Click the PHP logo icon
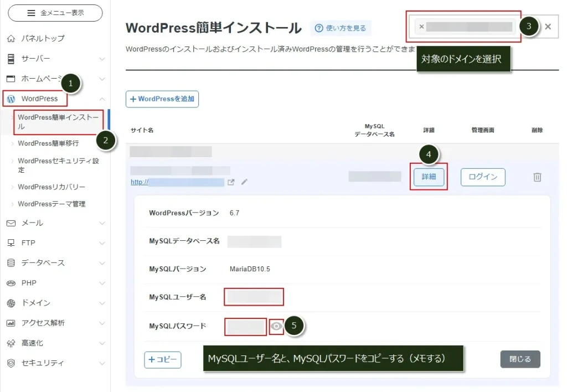 tap(11, 283)
